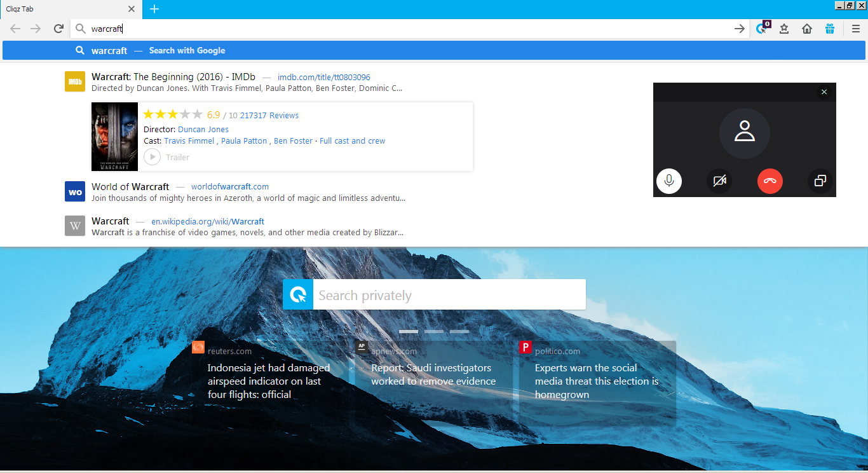Select the Cliqz Tab
The image size is (868, 473).
71,9
